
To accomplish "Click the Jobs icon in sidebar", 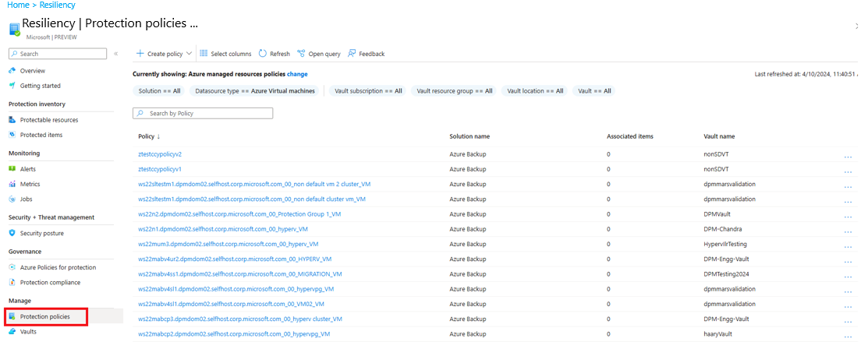I will [x=12, y=199].
